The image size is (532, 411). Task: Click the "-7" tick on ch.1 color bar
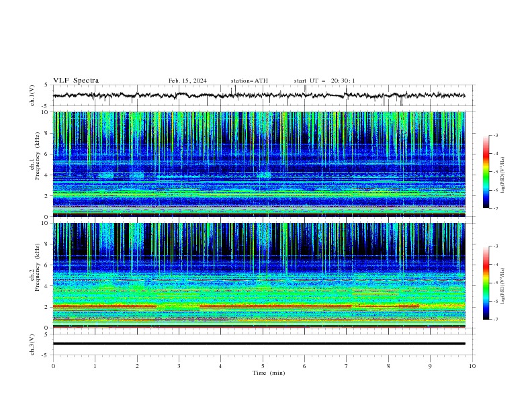click(x=496, y=208)
